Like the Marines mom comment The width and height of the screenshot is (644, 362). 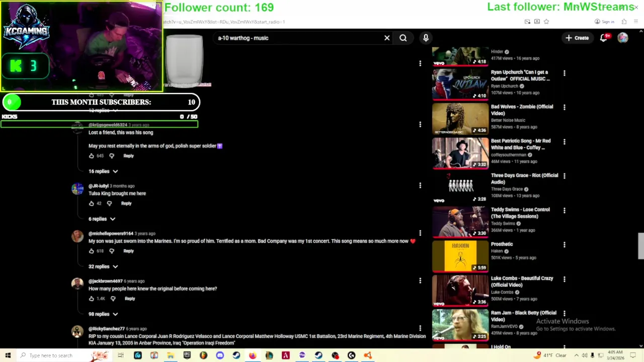(x=92, y=251)
